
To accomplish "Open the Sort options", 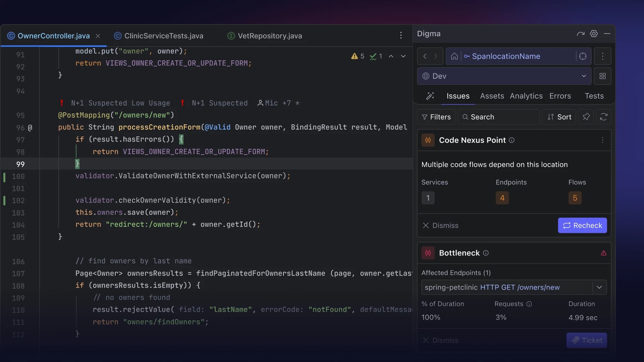I will [x=559, y=117].
